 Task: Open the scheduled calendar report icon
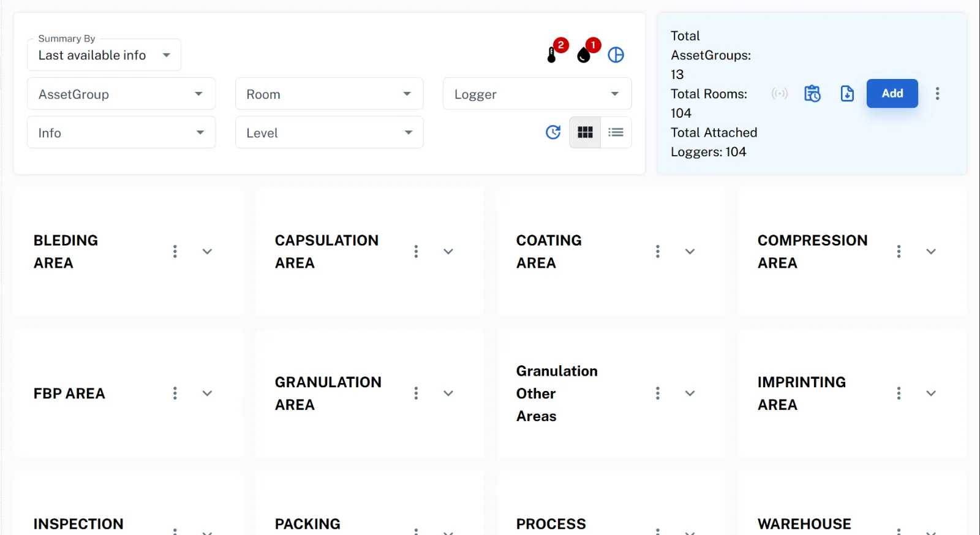click(x=812, y=94)
